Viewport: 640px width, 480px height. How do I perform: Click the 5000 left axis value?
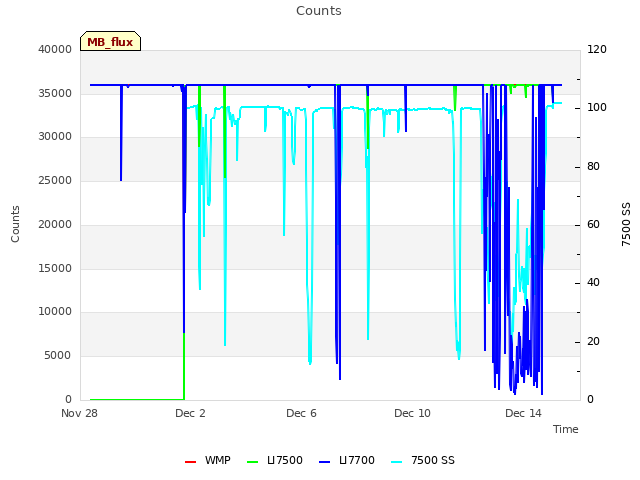click(x=58, y=356)
